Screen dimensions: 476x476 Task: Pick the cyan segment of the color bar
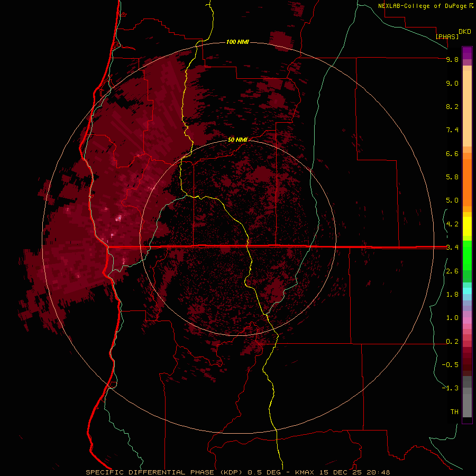coord(467,291)
